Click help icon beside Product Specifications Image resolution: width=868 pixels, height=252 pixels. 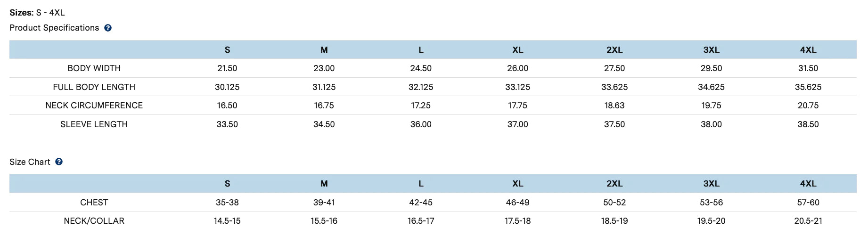click(108, 28)
